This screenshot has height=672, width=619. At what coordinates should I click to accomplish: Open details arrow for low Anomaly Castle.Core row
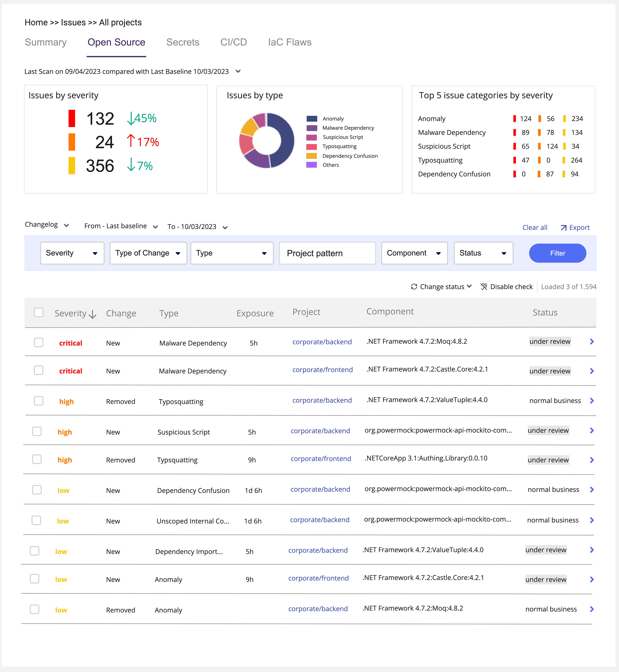(592, 580)
